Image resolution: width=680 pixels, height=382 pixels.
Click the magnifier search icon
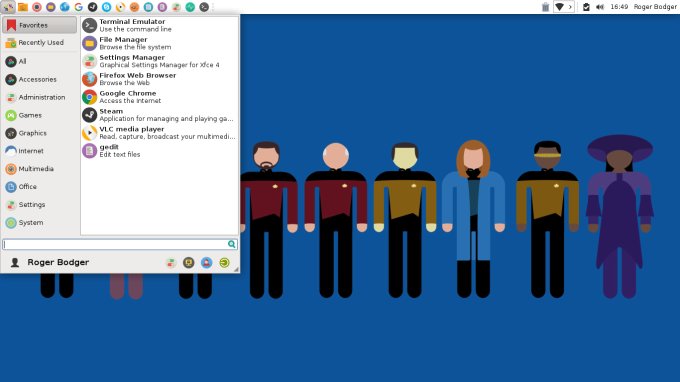coord(232,244)
